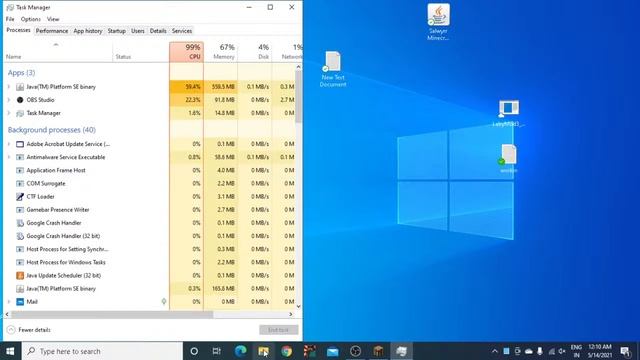The image size is (640, 360).
Task: Open the Mail app on taskbar
Action: click(333, 351)
